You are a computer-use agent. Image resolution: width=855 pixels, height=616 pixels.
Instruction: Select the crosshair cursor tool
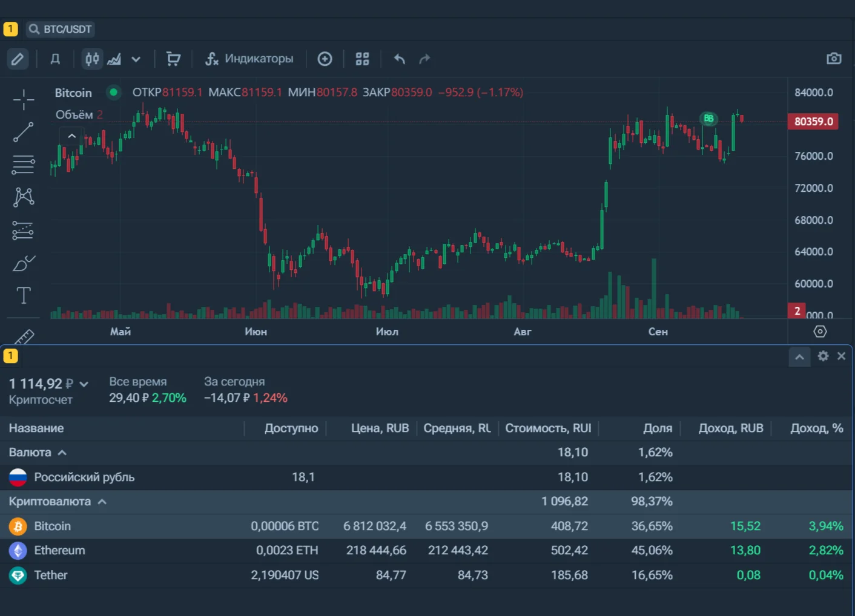pos(24,99)
